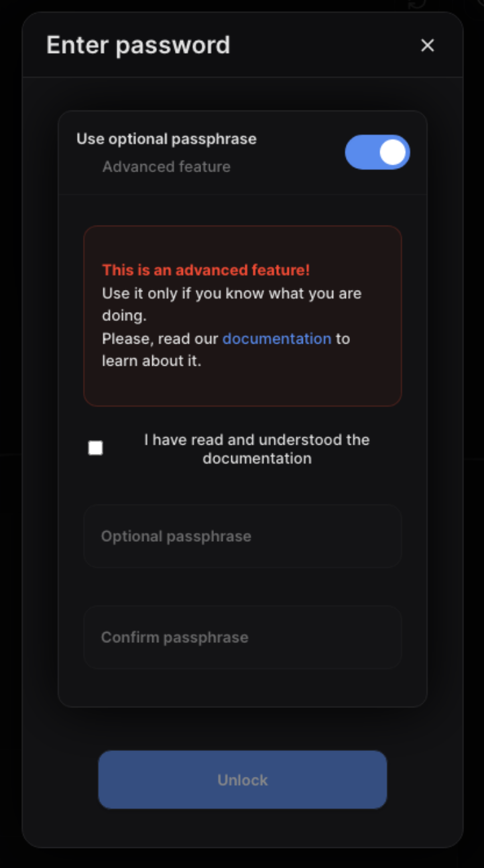This screenshot has height=868, width=484.
Task: Click the X to dismiss the dialog
Action: (x=428, y=45)
